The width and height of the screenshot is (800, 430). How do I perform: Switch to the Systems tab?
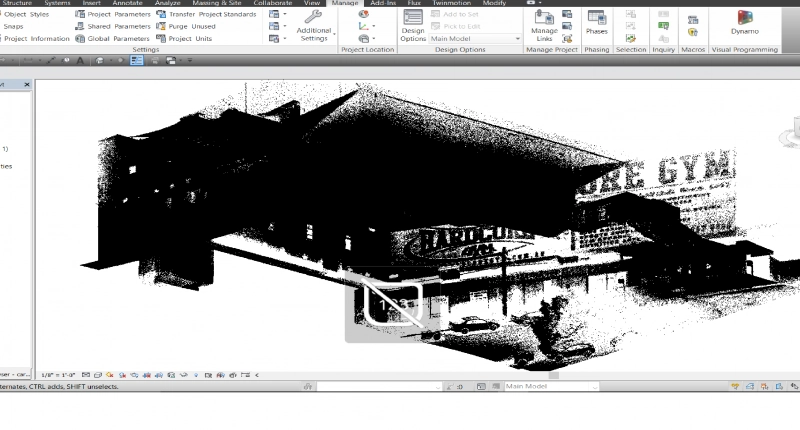(x=57, y=3)
